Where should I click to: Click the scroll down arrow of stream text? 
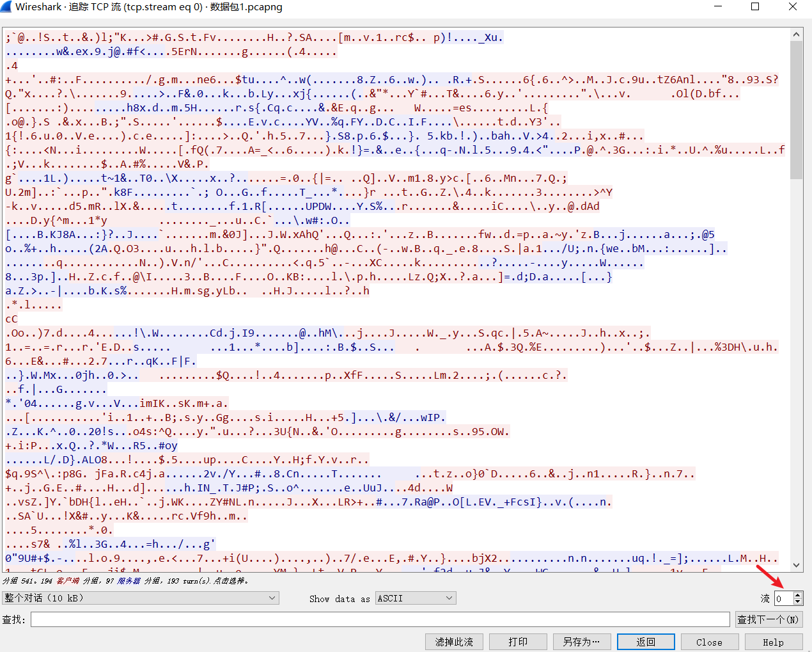pyautogui.click(x=796, y=565)
